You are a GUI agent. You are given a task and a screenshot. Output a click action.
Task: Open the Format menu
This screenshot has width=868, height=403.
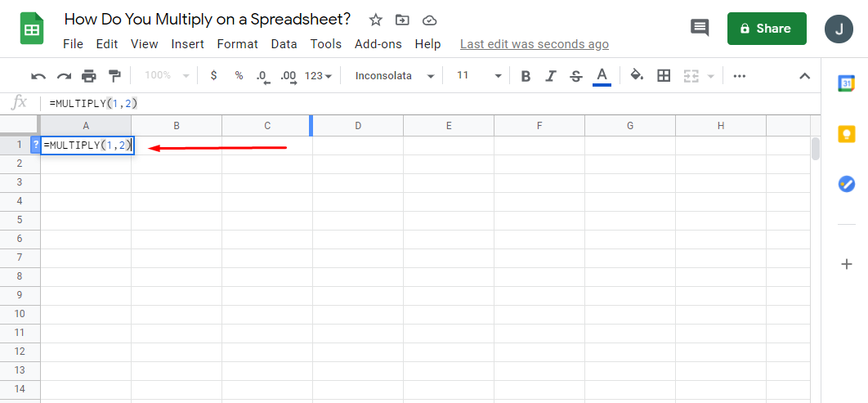click(x=237, y=44)
